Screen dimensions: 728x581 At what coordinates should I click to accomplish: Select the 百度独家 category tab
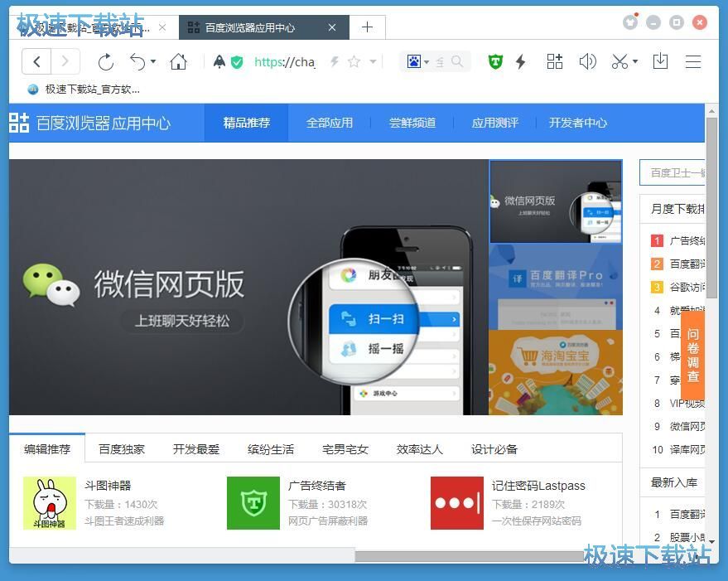click(122, 449)
